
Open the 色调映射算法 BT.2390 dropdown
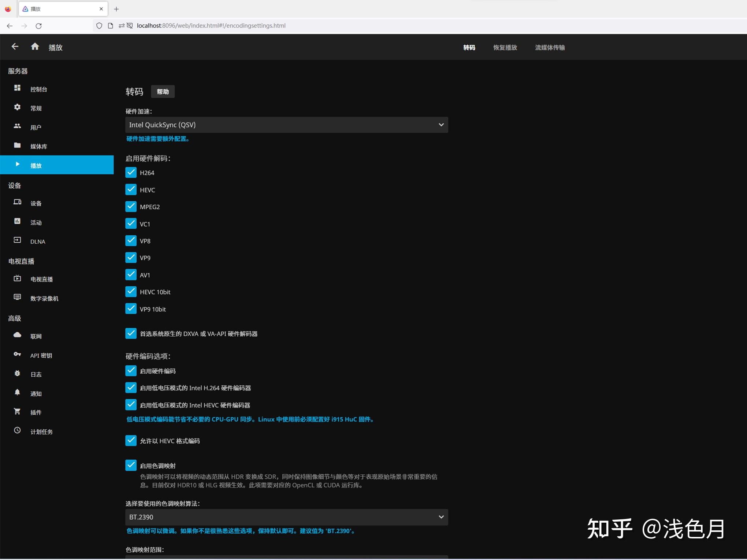(x=286, y=517)
